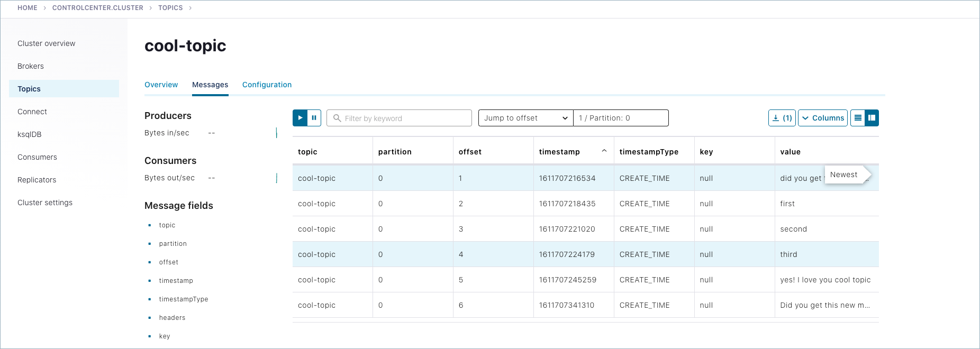Click the search magnifier icon in filter box
Image resolution: width=980 pixels, height=349 pixels.
(337, 118)
